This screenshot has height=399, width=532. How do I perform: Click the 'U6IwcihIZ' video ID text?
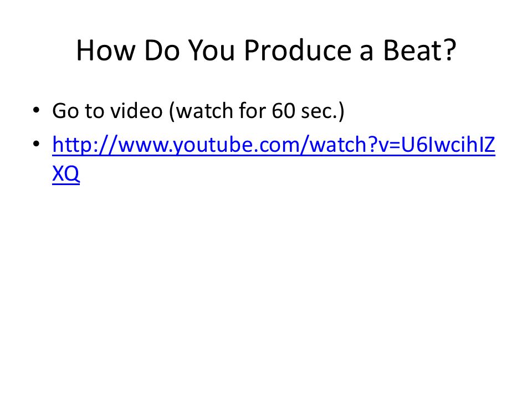[x=448, y=145]
